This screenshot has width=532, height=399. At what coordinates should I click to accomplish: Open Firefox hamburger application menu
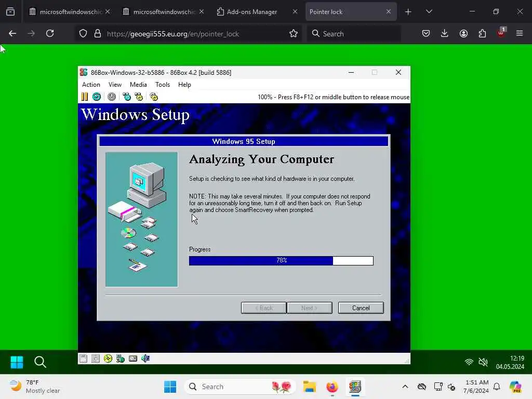pyautogui.click(x=520, y=33)
